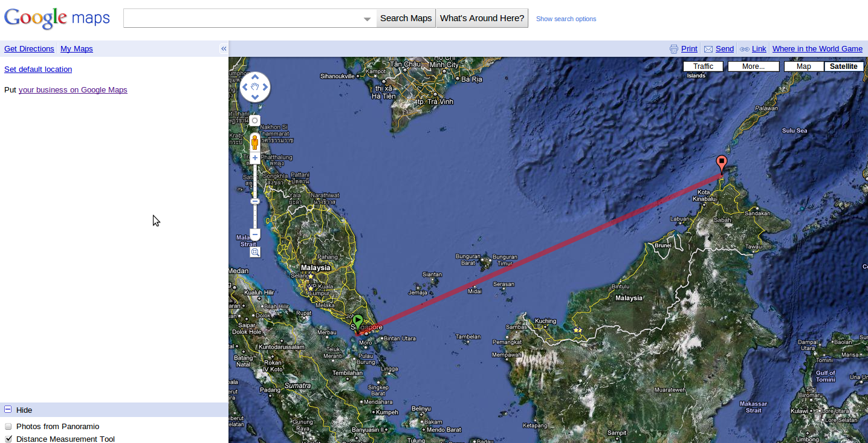Open Where in the World Game
Image resolution: width=868 pixels, height=443 pixels.
click(x=817, y=49)
